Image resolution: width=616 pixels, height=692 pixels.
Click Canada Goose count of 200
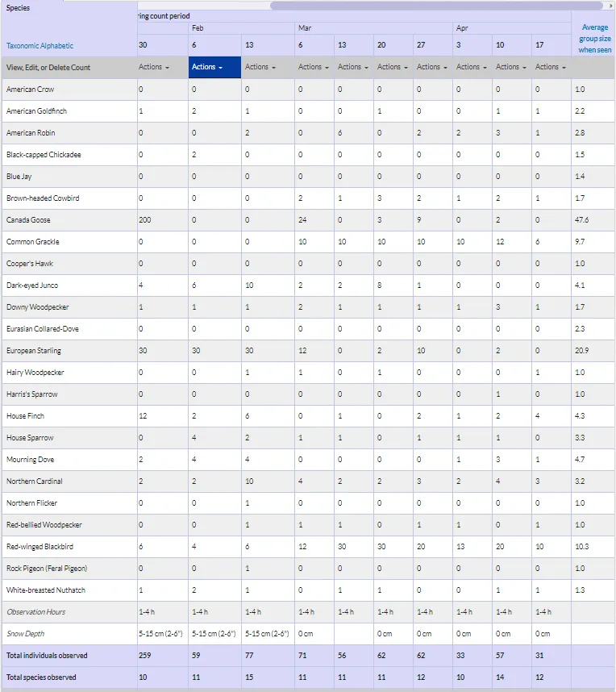(x=145, y=220)
